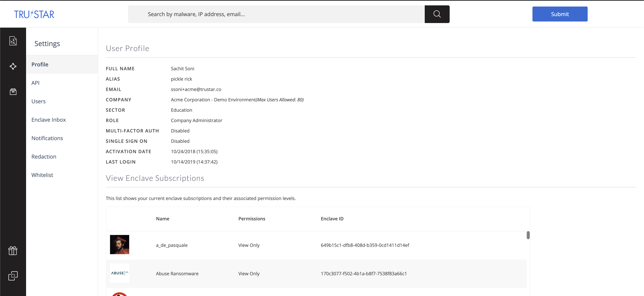This screenshot has height=296, width=644.
Task: Click the TruSTAR logo
Action: click(34, 14)
